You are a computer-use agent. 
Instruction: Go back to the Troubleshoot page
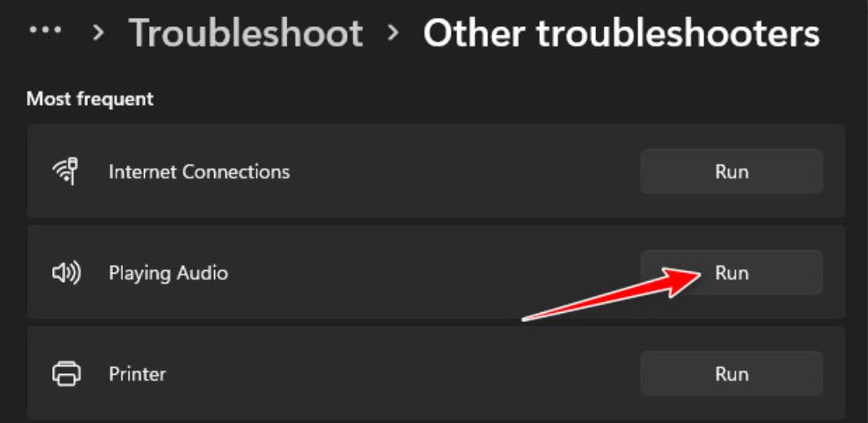(x=246, y=33)
